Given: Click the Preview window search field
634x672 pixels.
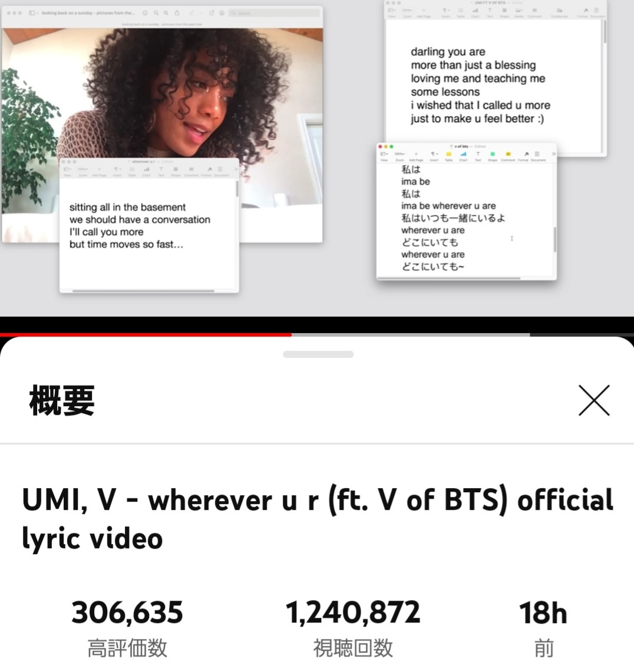Looking at the screenshot, I should [x=274, y=14].
